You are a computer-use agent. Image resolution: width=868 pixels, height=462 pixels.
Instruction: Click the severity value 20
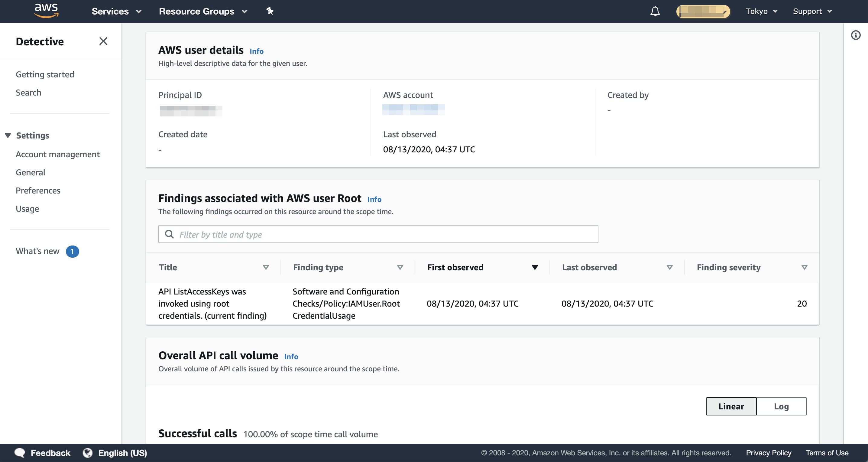pos(802,304)
